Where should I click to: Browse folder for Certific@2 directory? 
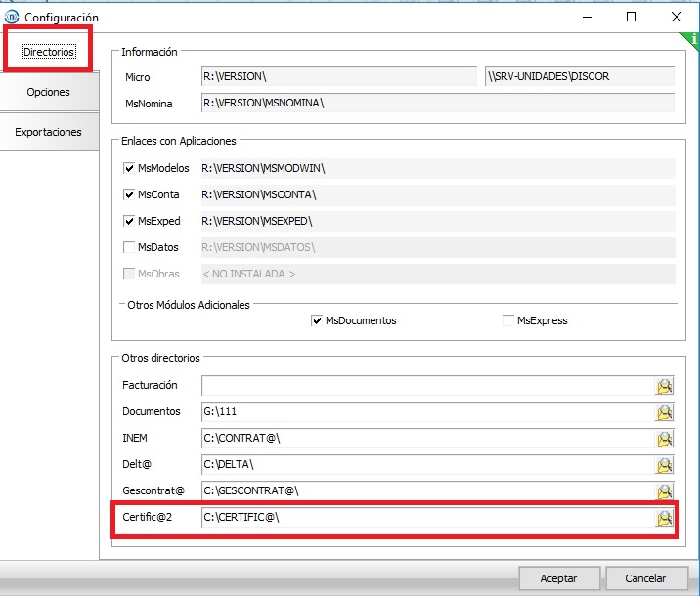(664, 518)
